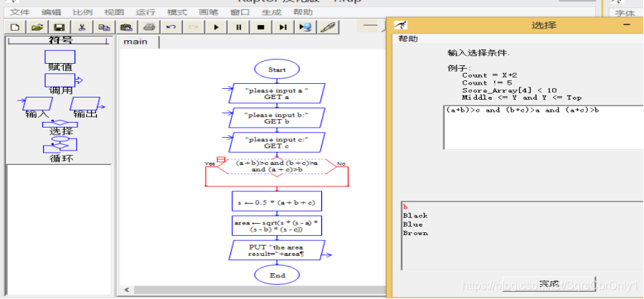Click the End oval in flowchart
The image size is (644, 299).
coord(277,275)
